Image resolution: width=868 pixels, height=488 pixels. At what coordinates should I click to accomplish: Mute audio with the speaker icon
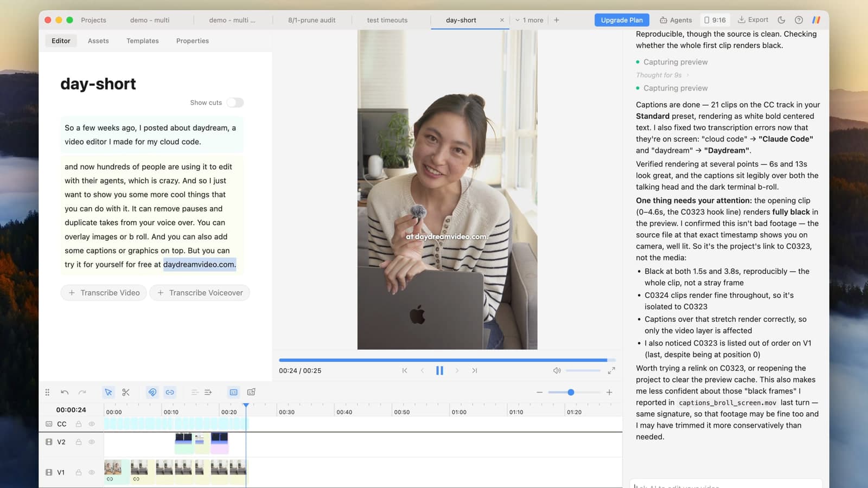pos(557,370)
